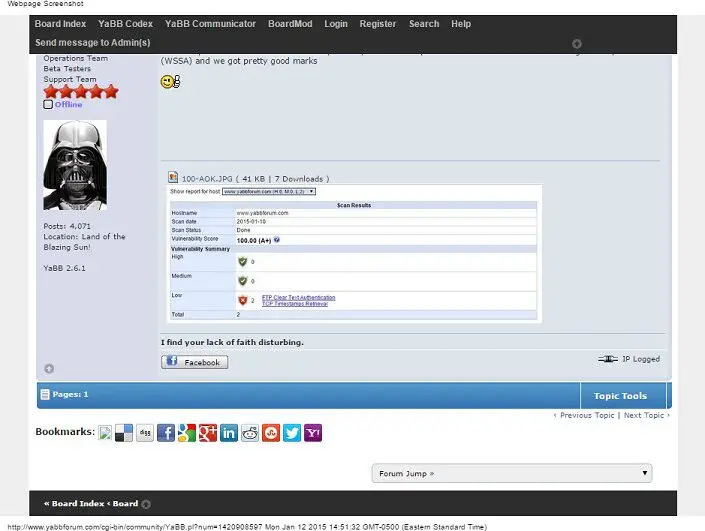Open the YaBB Communicator menu item
The width and height of the screenshot is (705, 531).
210,24
